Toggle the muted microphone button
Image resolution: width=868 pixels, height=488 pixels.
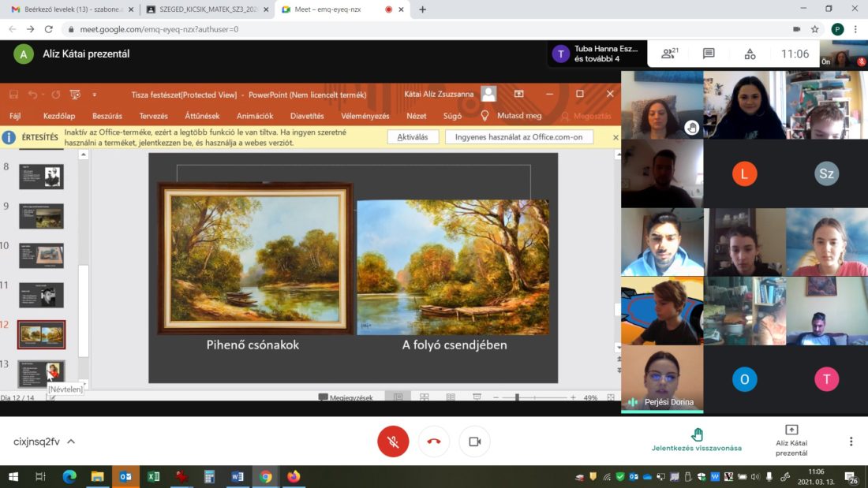coord(393,441)
